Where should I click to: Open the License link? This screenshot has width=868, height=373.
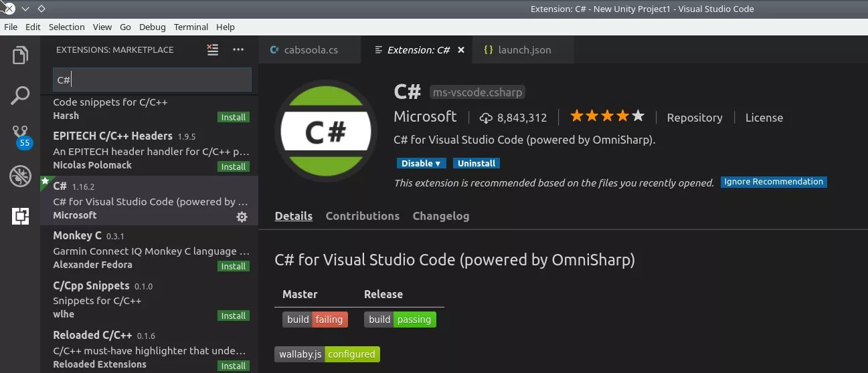764,118
